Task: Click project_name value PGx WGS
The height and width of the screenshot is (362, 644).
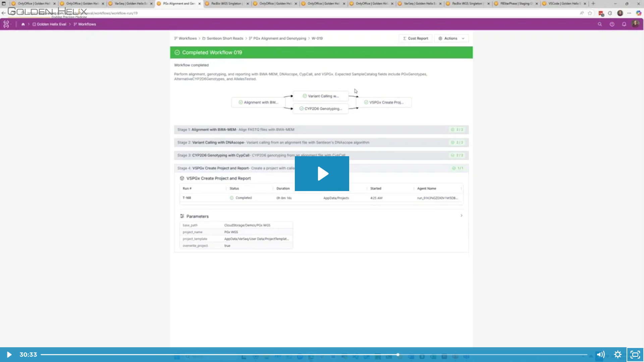Action: click(x=231, y=232)
